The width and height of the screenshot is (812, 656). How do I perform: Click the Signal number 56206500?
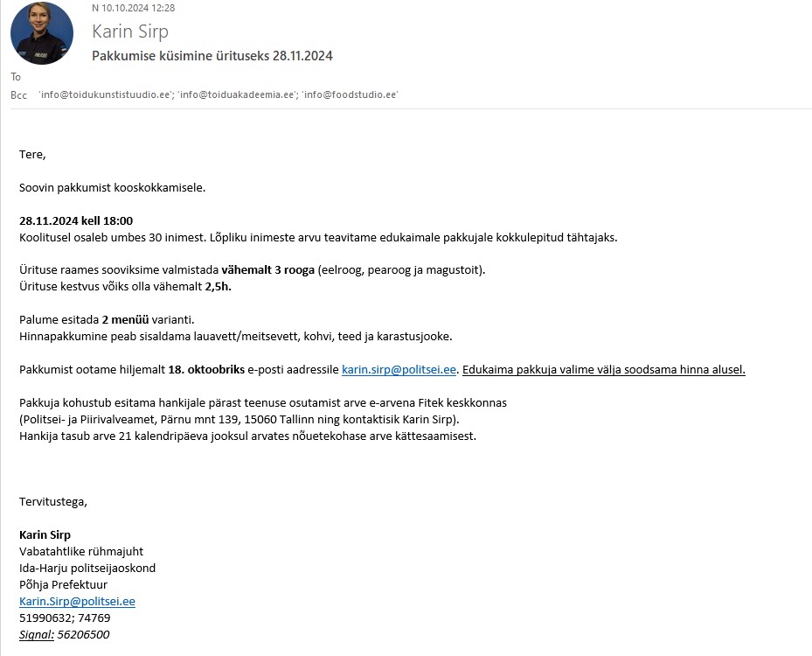pyautogui.click(x=83, y=635)
